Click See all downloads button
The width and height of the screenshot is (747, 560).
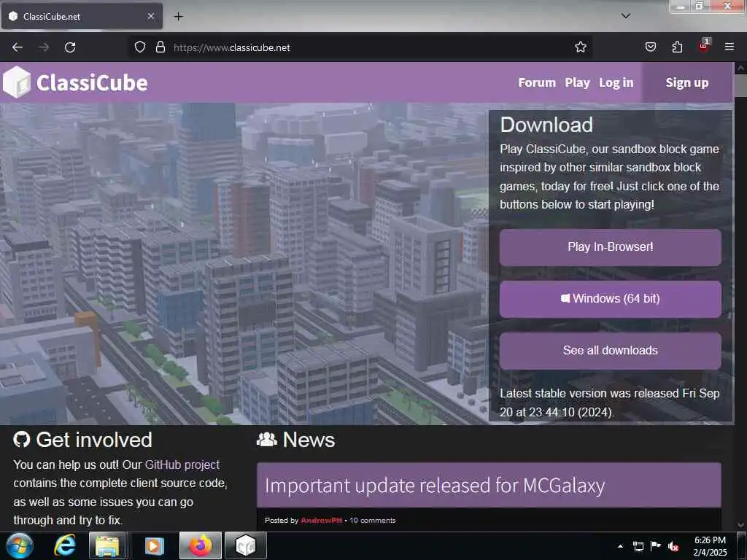(611, 351)
